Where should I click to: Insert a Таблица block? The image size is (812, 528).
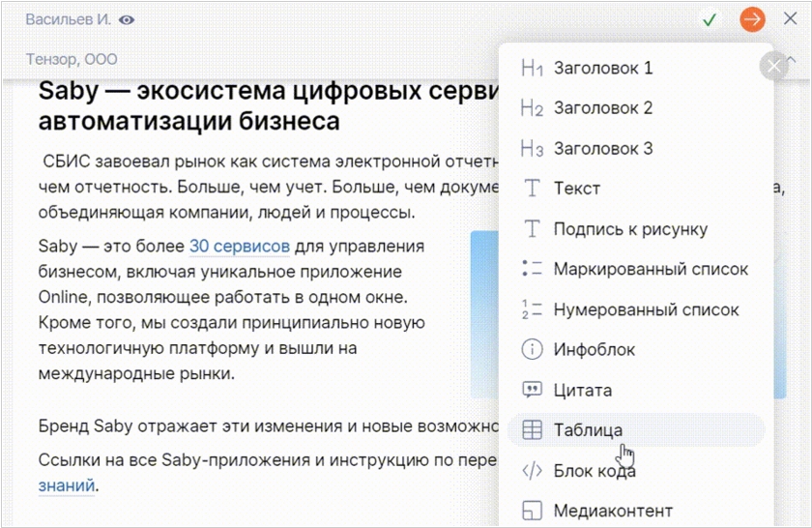point(636,429)
